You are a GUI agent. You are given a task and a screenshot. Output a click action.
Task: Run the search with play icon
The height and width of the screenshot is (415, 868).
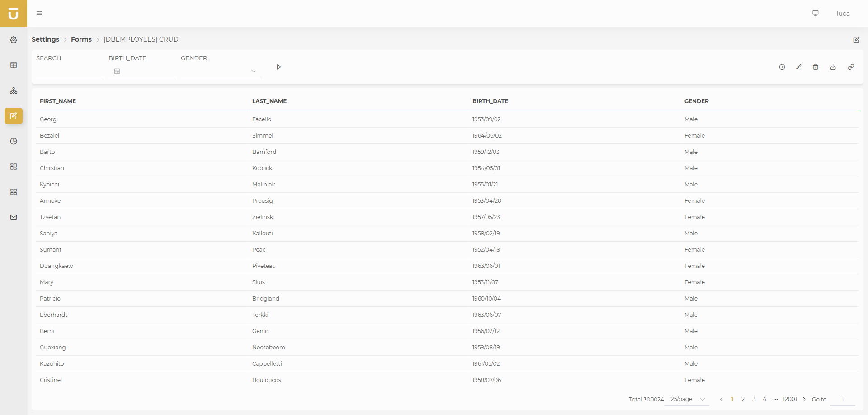[x=279, y=67]
